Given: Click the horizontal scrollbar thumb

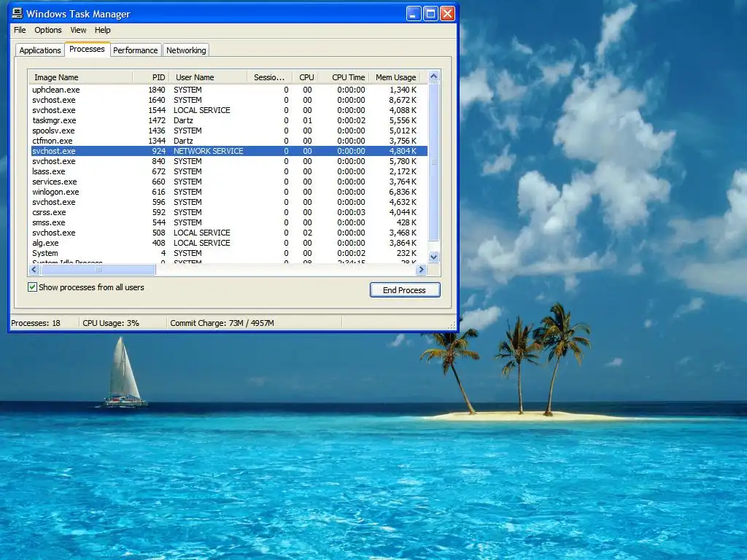Looking at the screenshot, I should 98,270.
